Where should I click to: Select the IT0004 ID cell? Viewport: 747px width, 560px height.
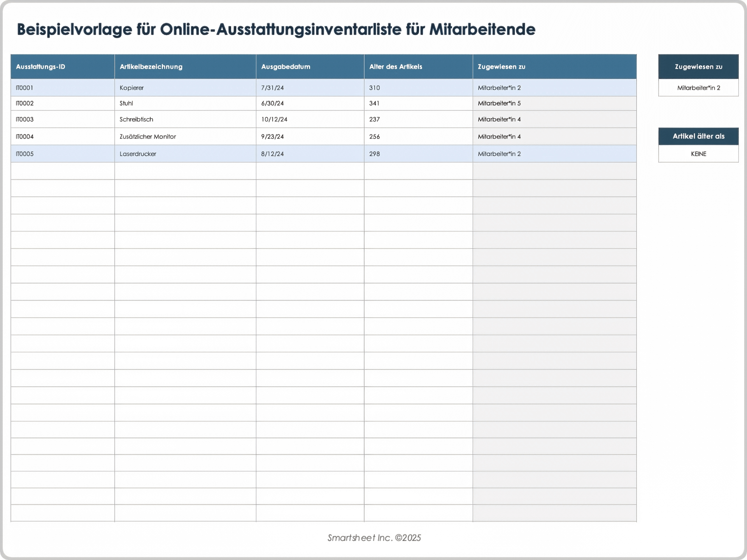pyautogui.click(x=62, y=136)
